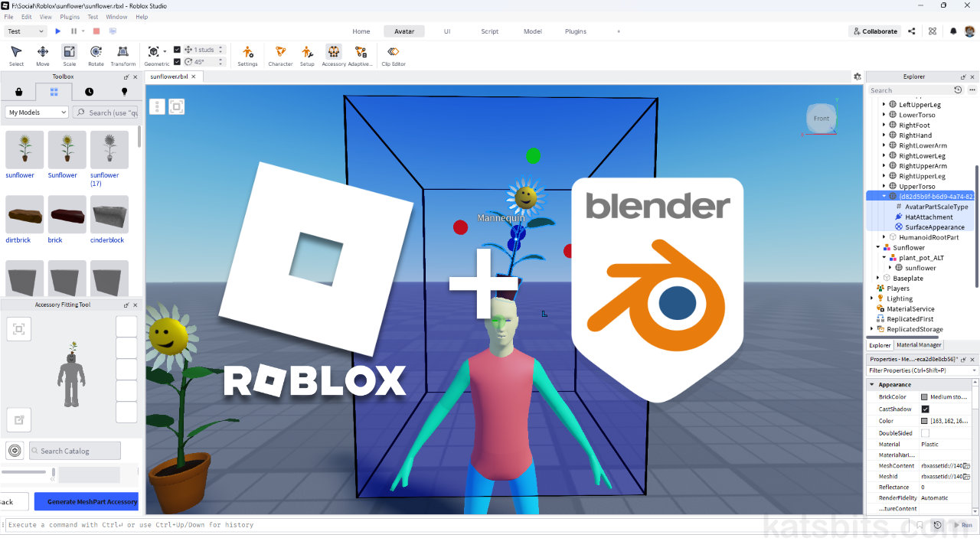This screenshot has width=980, height=551.
Task: Select the cinderblock model thumbnail
Action: pos(109,214)
